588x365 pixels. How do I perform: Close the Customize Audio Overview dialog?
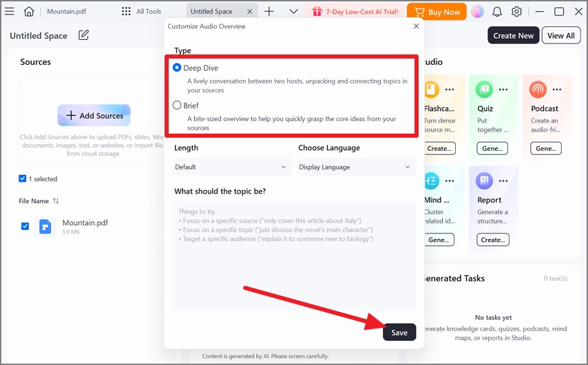(x=416, y=26)
